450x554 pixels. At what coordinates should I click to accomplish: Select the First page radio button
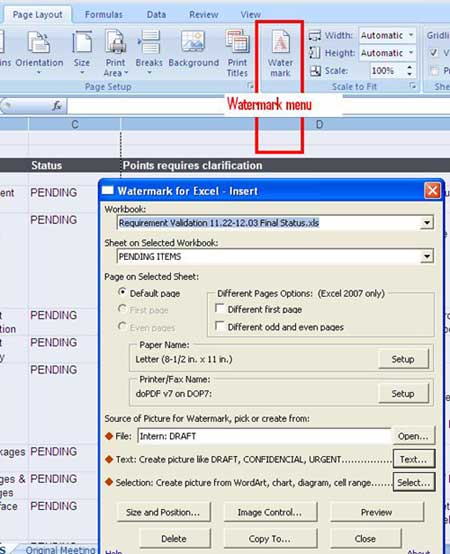[122, 309]
